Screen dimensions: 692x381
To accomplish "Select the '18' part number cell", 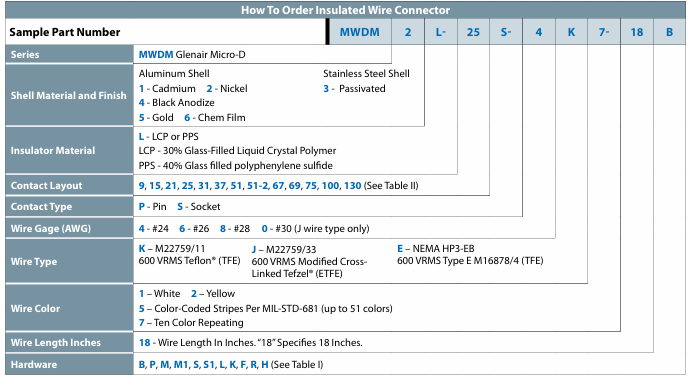I will click(636, 32).
